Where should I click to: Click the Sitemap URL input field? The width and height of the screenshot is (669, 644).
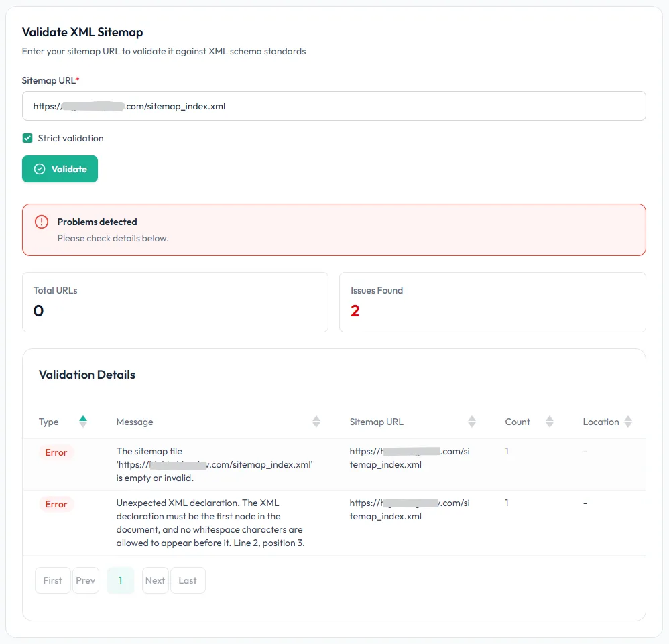point(334,106)
